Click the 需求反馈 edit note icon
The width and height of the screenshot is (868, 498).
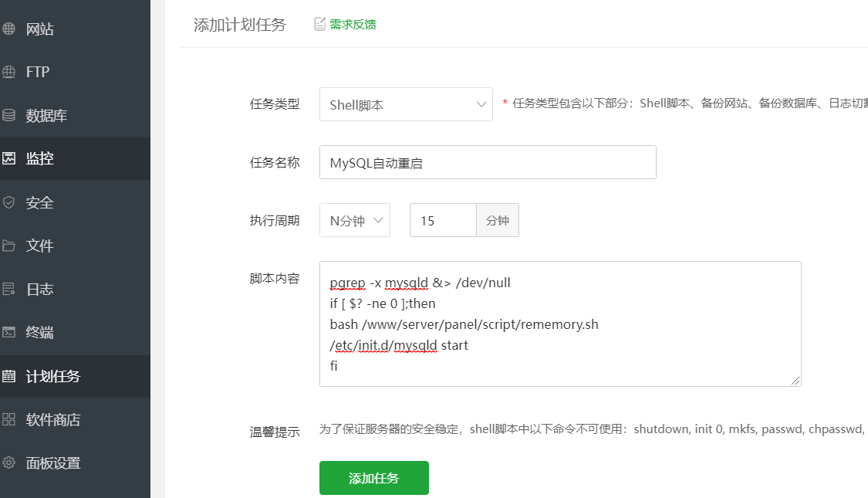[320, 24]
